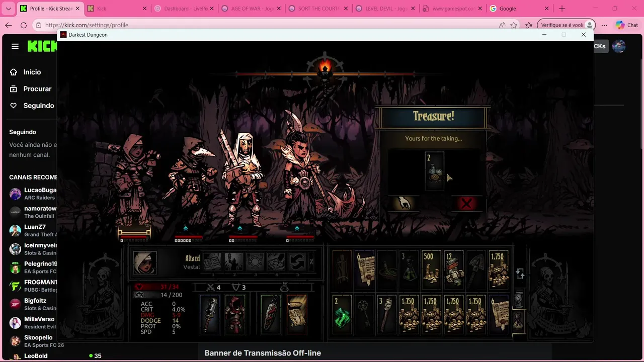Select the food stack of 12 in inventory
The width and height of the screenshot is (644, 362).
[x=454, y=269]
